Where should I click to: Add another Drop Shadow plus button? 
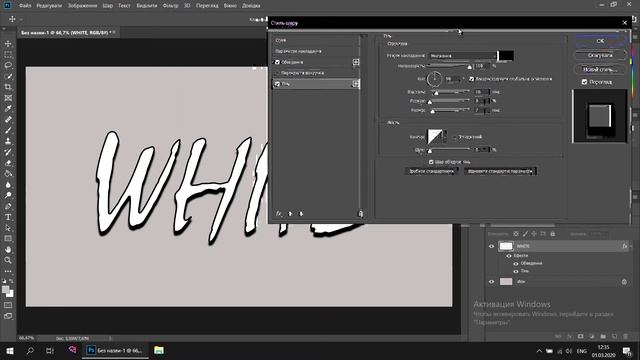[356, 84]
